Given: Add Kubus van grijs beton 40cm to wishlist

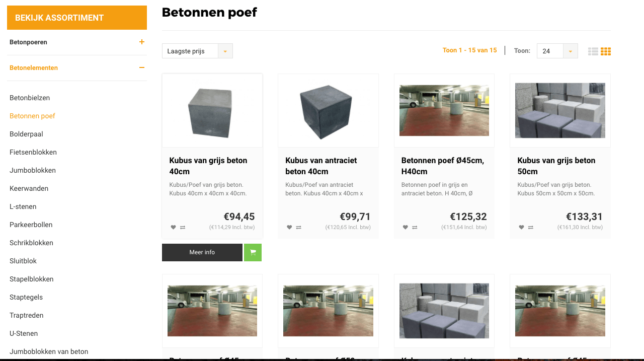Looking at the screenshot, I should click(174, 228).
